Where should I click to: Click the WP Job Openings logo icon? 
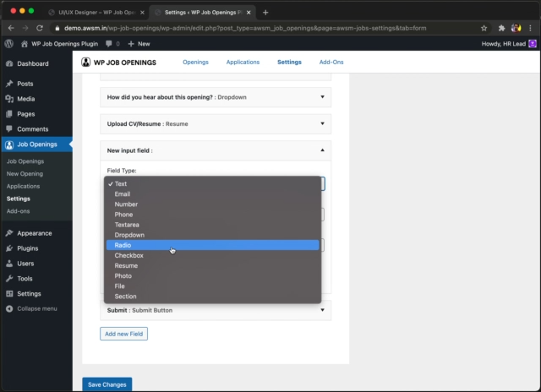tap(85, 62)
